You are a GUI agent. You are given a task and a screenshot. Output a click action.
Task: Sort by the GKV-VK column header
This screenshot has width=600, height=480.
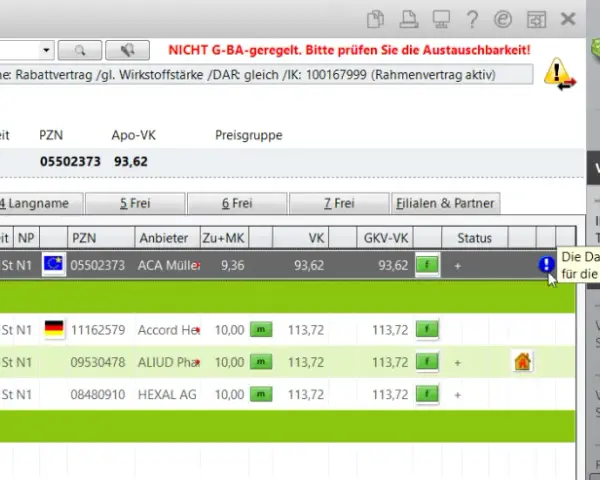point(385,238)
